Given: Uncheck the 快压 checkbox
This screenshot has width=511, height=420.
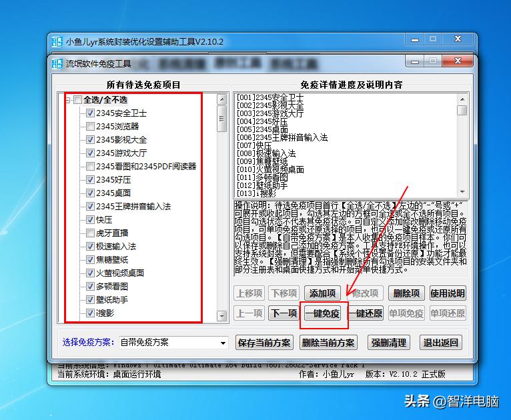Looking at the screenshot, I should pos(90,220).
